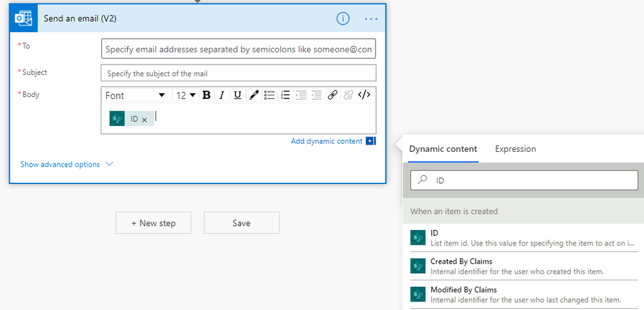Image resolution: width=644 pixels, height=310 pixels.
Task: Save the flow
Action: coord(241,223)
